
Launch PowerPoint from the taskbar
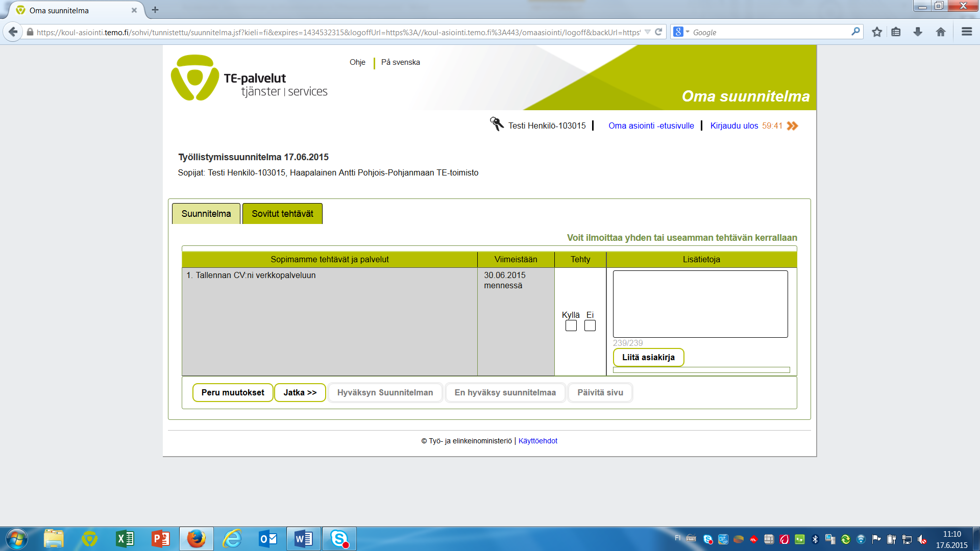pos(161,539)
